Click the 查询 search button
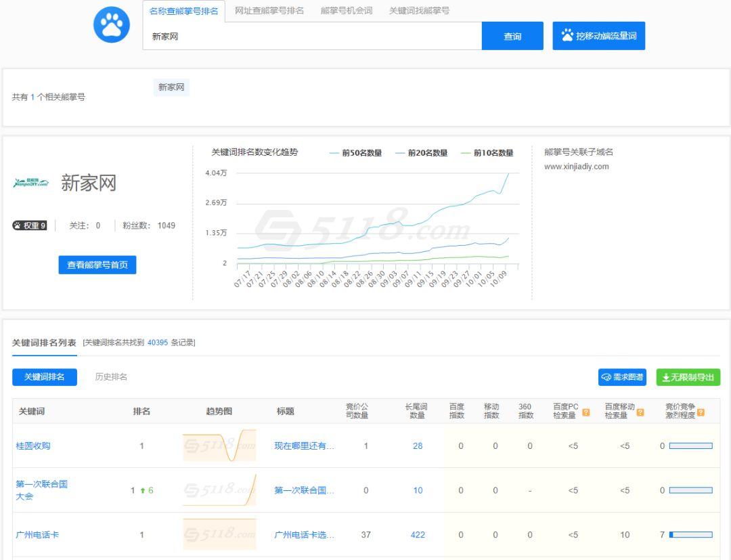 (512, 36)
